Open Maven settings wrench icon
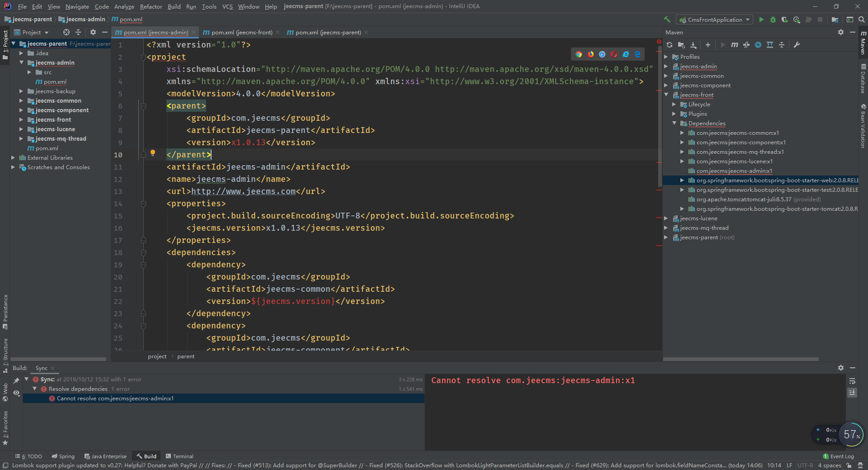 click(x=797, y=45)
